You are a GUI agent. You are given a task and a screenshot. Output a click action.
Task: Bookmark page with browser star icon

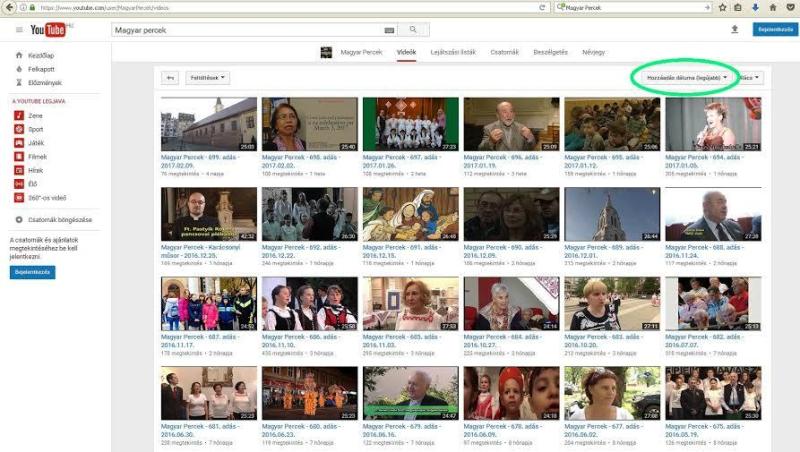[722, 7]
